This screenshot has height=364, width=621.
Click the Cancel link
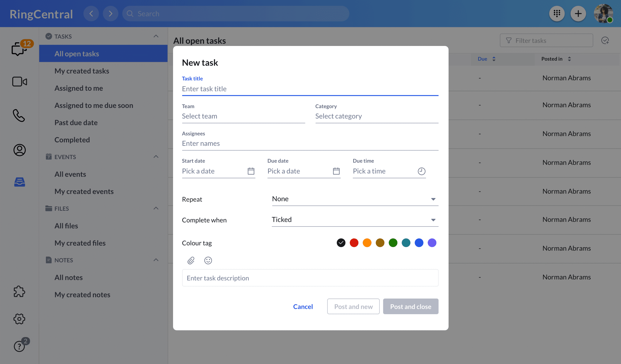click(303, 306)
